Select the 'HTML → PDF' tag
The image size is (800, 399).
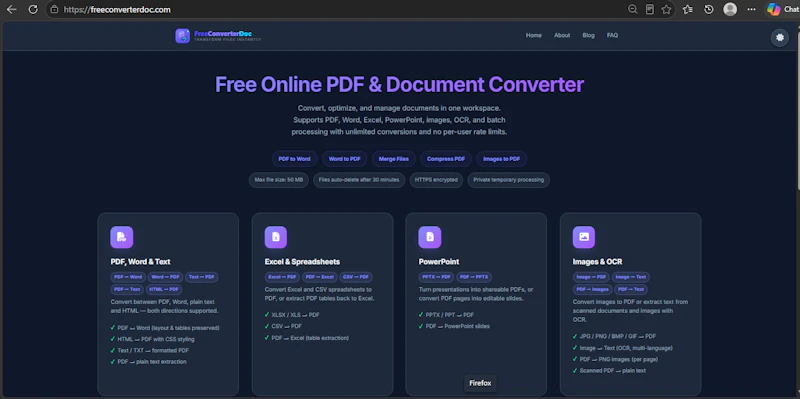point(164,289)
